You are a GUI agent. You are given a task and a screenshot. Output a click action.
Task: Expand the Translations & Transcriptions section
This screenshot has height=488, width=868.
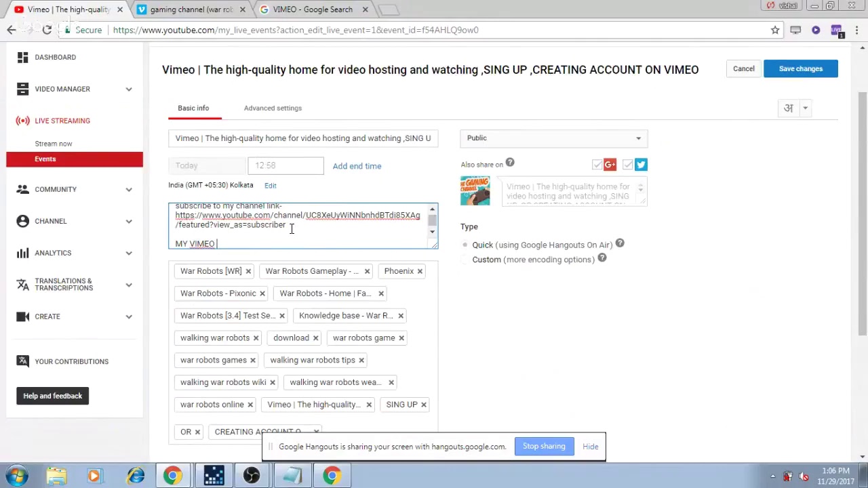click(x=129, y=285)
